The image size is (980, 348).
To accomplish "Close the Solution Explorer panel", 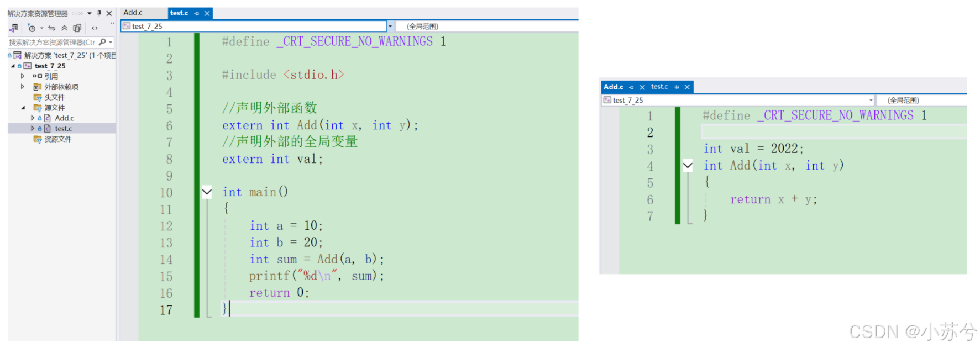I will [x=109, y=13].
